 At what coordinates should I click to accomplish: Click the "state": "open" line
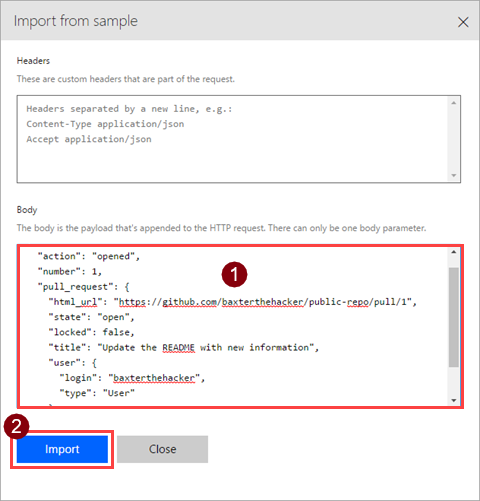pyautogui.click(x=91, y=317)
